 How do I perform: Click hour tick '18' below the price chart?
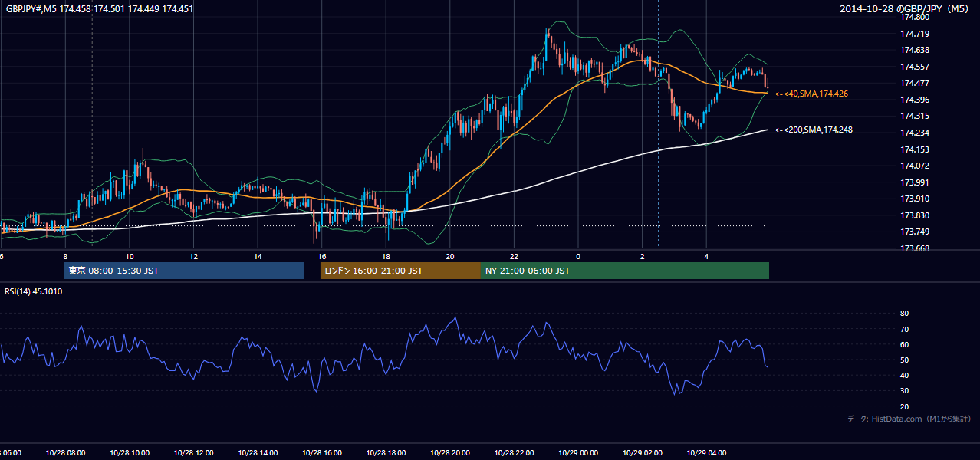tap(386, 256)
